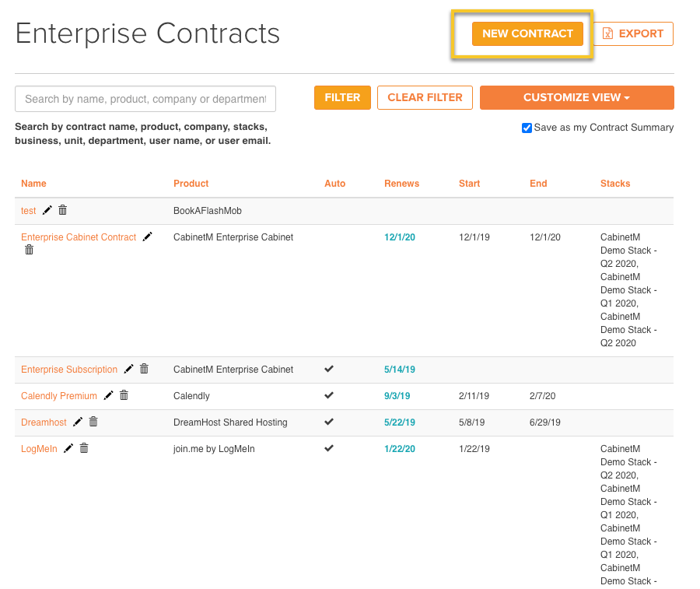Sort contracts by Name column header
Image resolution: width=700 pixels, height=589 pixels.
pyautogui.click(x=33, y=184)
